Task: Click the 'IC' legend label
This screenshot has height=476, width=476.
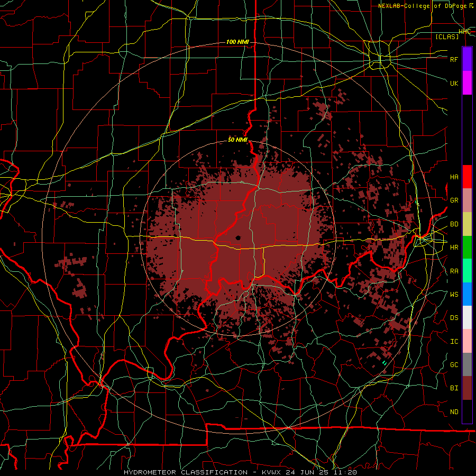Action: pyautogui.click(x=454, y=342)
